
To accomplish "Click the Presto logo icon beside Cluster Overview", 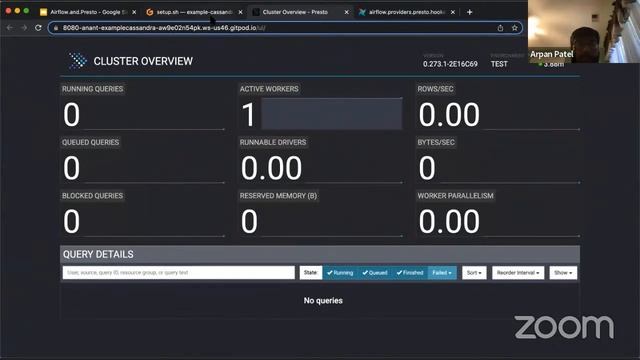I will tap(78, 61).
